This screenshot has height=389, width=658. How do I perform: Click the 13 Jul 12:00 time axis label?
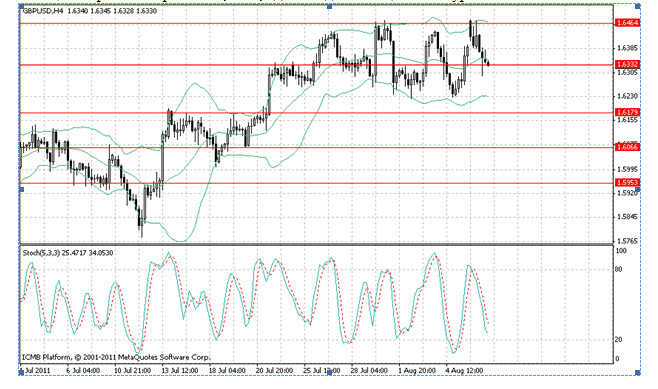(x=180, y=371)
